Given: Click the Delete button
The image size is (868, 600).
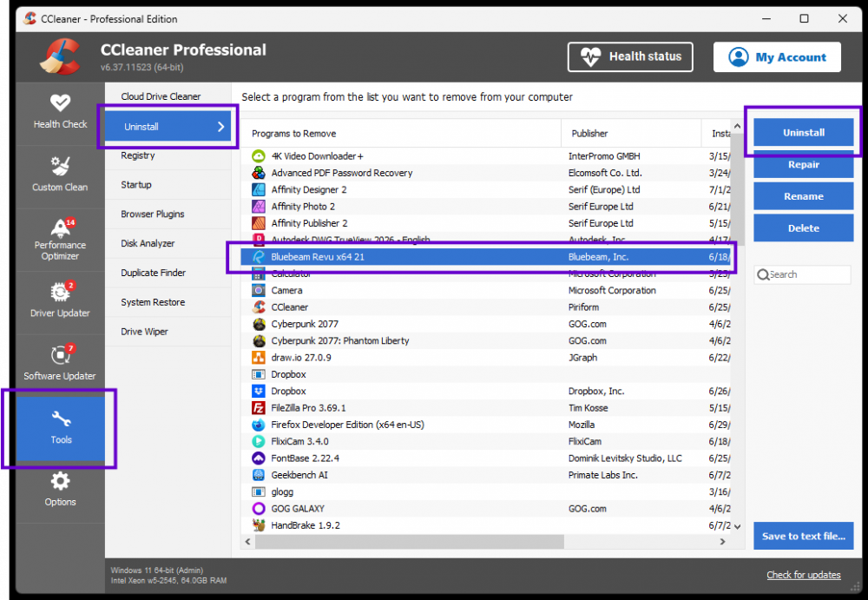Looking at the screenshot, I should coord(803,227).
